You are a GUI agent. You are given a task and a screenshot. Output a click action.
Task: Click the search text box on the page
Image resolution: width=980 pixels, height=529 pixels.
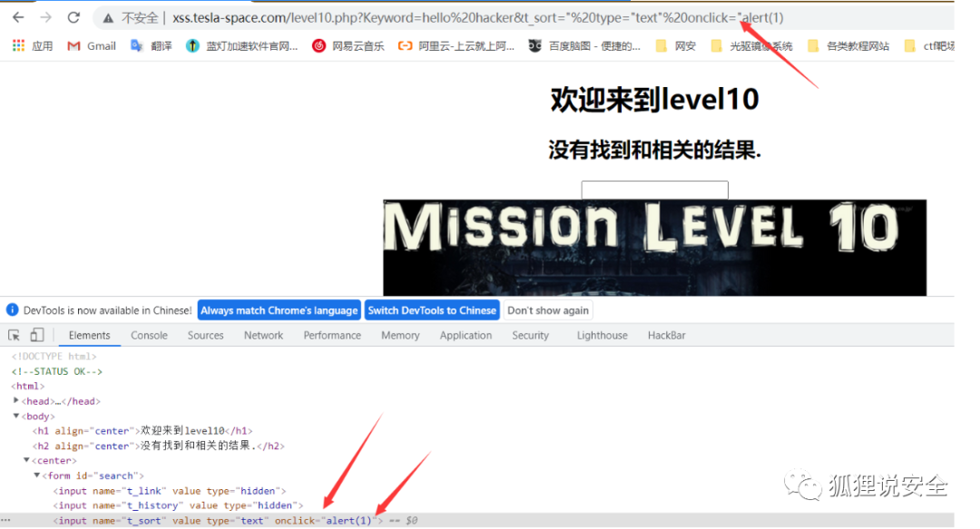(654, 189)
